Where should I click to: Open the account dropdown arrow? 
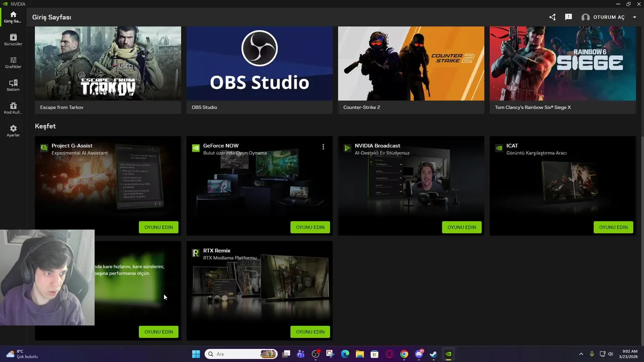[634, 17]
